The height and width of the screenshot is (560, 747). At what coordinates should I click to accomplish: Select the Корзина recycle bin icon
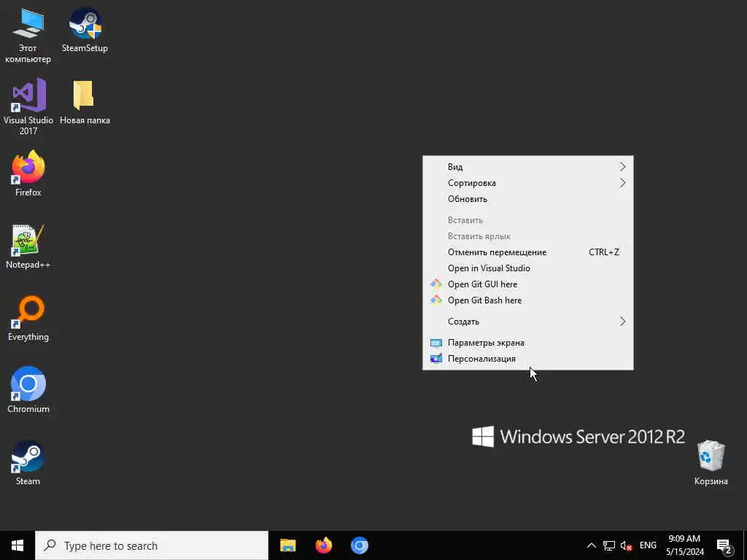[x=711, y=463]
